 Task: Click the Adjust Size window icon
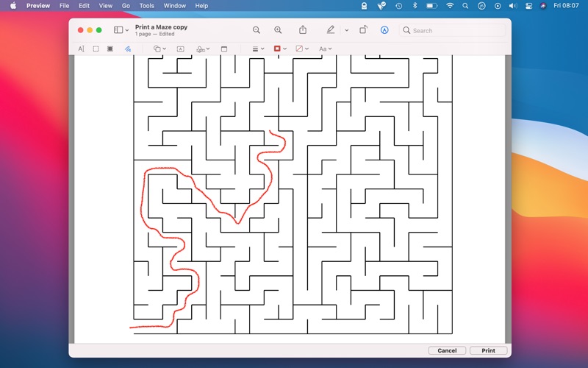click(224, 49)
